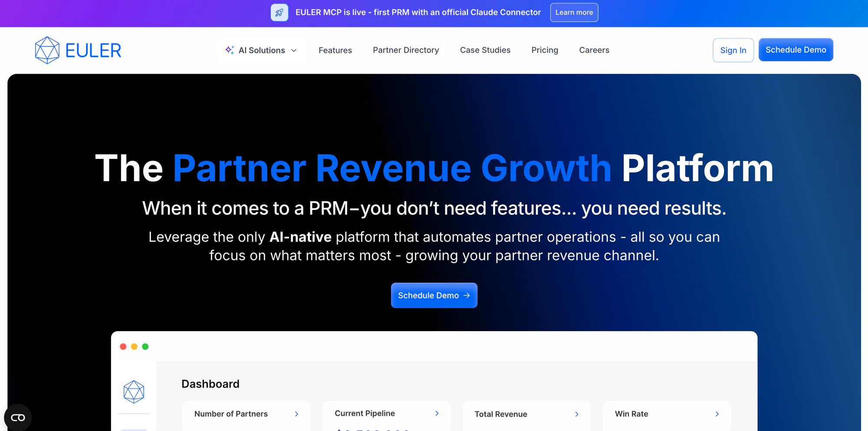This screenshot has height=431, width=868.
Task: Click the 'Win Rate' card label
Action: (x=631, y=414)
